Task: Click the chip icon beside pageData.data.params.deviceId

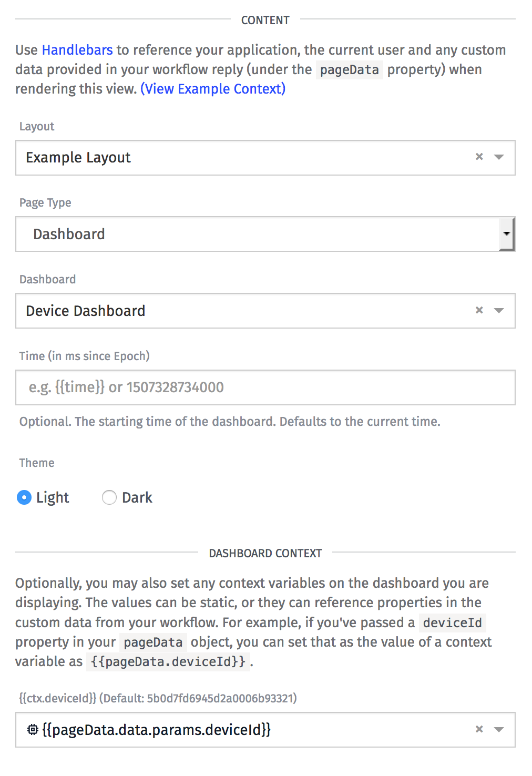Action: tap(33, 729)
